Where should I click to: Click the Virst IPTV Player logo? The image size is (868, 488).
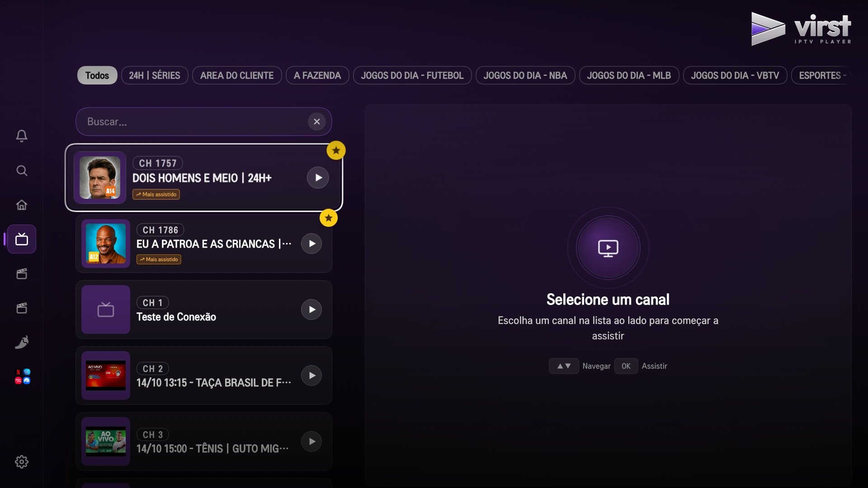tap(801, 29)
